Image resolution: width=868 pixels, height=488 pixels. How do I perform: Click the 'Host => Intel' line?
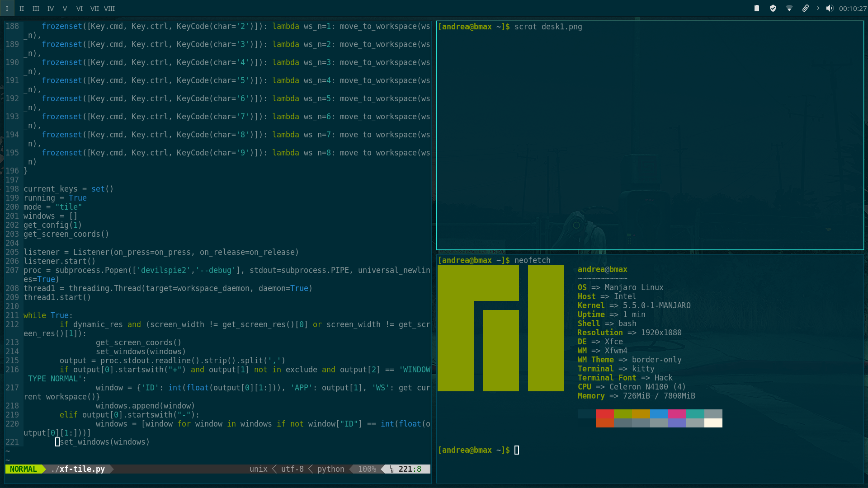coord(607,296)
